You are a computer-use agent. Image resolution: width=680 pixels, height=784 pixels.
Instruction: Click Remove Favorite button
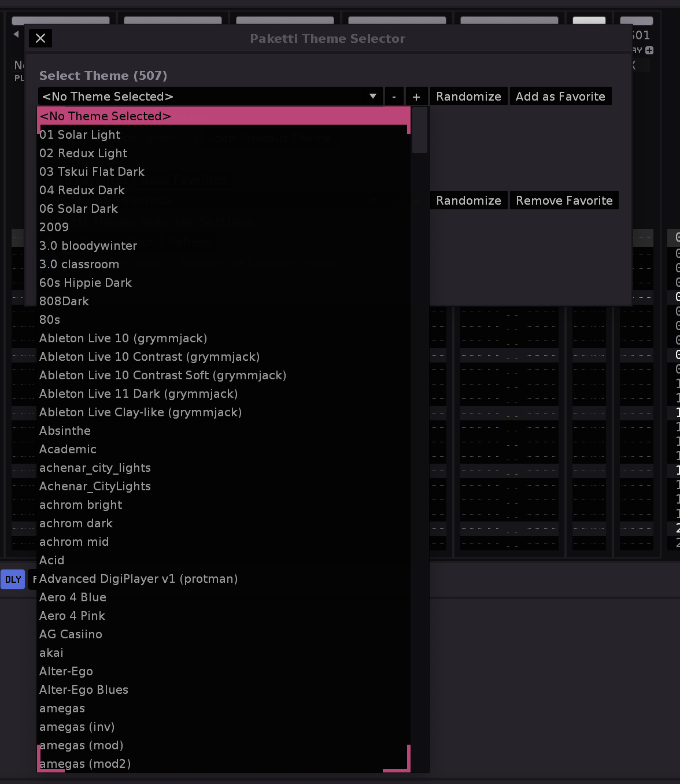click(564, 201)
